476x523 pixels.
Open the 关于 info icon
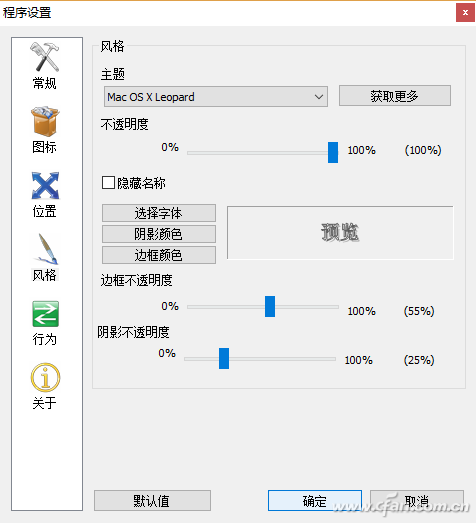(46, 377)
